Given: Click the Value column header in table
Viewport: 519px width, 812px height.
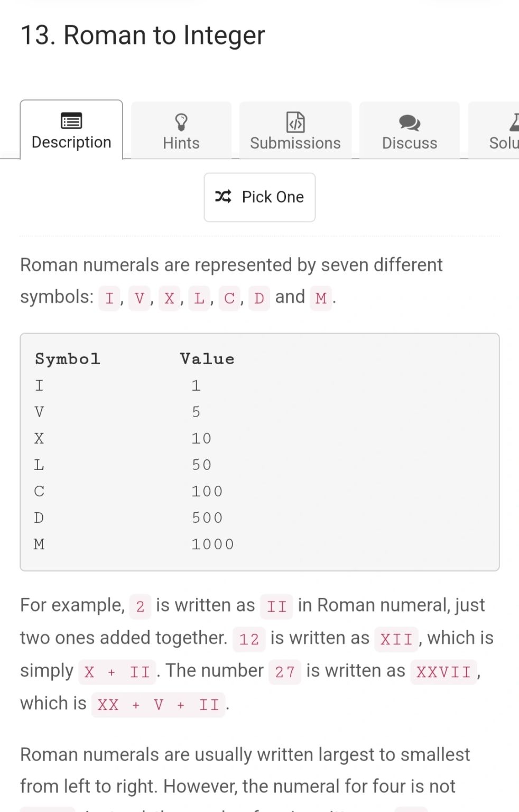Looking at the screenshot, I should click(x=207, y=359).
